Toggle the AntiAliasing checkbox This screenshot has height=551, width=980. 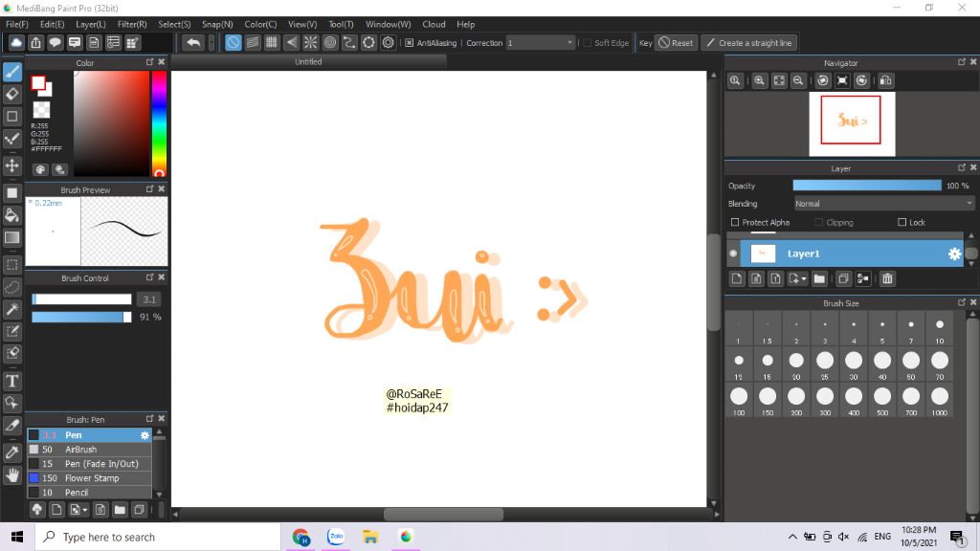pos(410,43)
